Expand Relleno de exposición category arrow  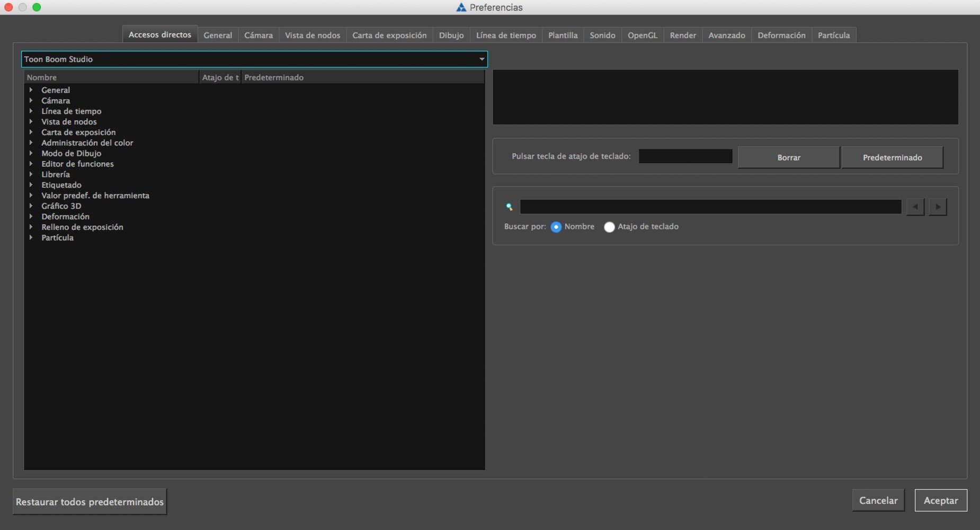pyautogui.click(x=31, y=227)
